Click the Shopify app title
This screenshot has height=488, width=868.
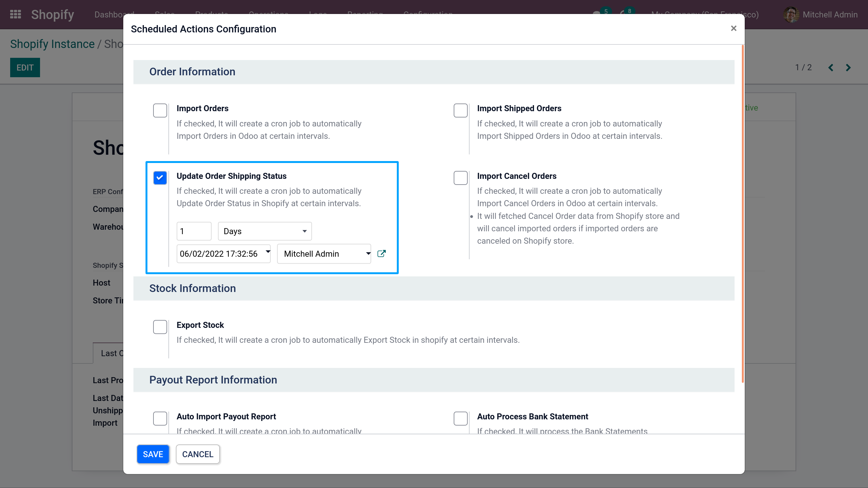[52, 15]
